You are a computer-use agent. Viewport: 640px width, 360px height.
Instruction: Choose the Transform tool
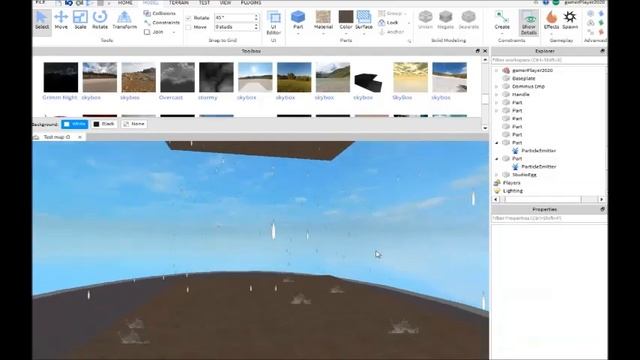tap(124, 20)
